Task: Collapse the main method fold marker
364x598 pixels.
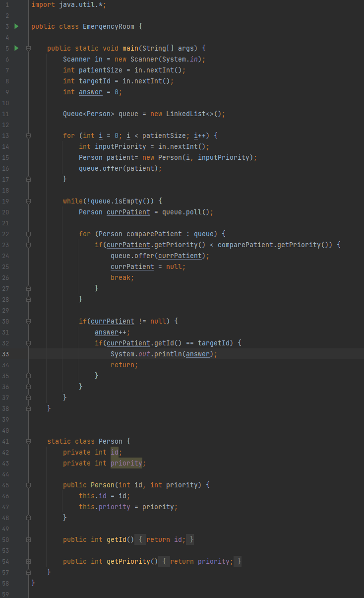Action: (x=28, y=48)
